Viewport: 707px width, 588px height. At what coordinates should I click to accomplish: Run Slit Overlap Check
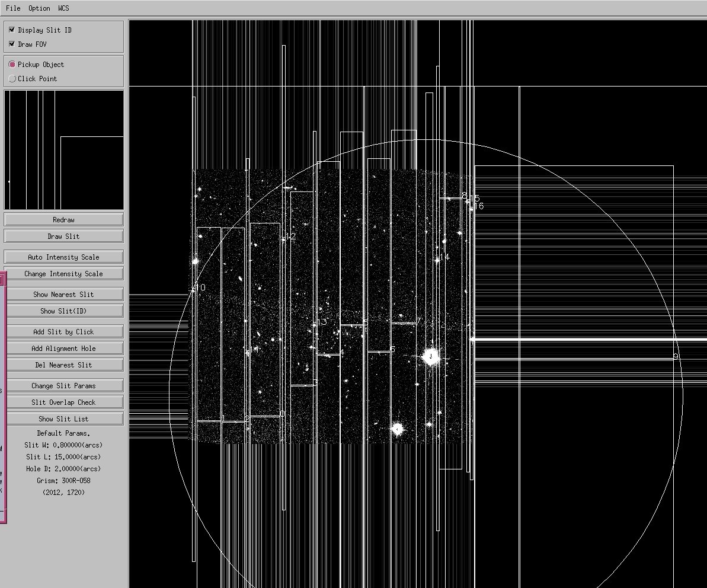click(x=65, y=402)
